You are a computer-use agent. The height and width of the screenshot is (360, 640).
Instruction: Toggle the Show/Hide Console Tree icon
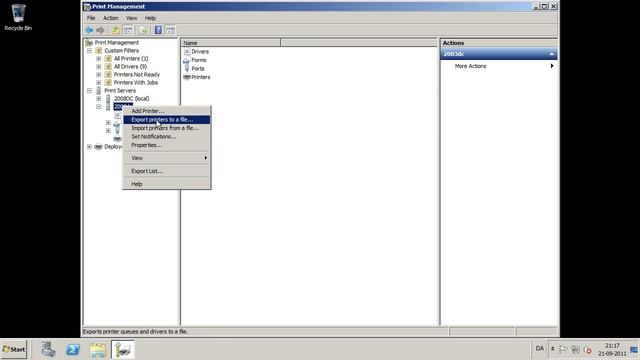click(x=128, y=30)
